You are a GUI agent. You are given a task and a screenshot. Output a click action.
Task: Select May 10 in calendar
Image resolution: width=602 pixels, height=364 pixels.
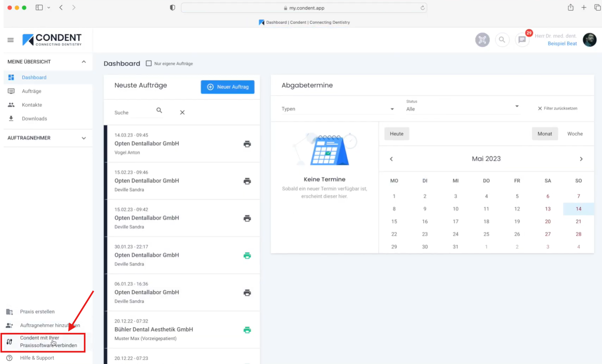(x=455, y=209)
